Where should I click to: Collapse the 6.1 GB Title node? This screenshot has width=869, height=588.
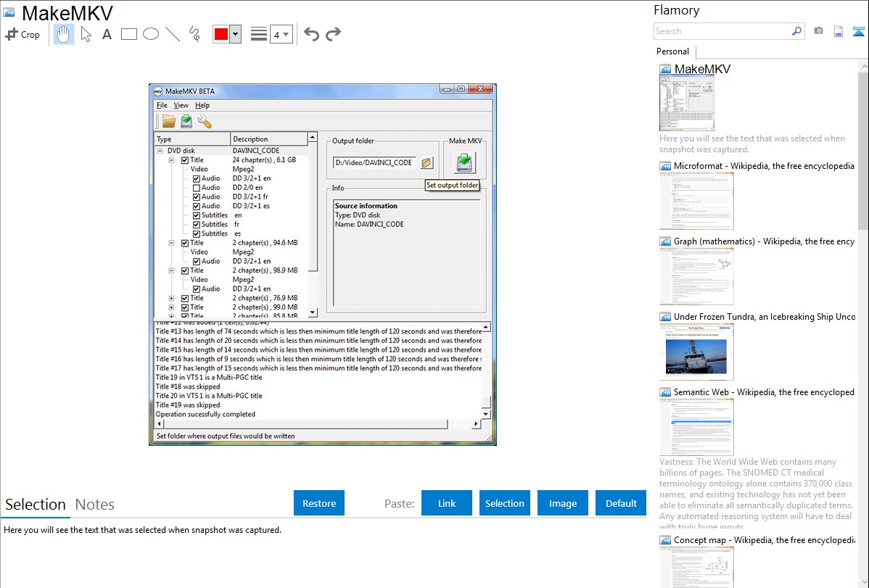pyautogui.click(x=172, y=160)
